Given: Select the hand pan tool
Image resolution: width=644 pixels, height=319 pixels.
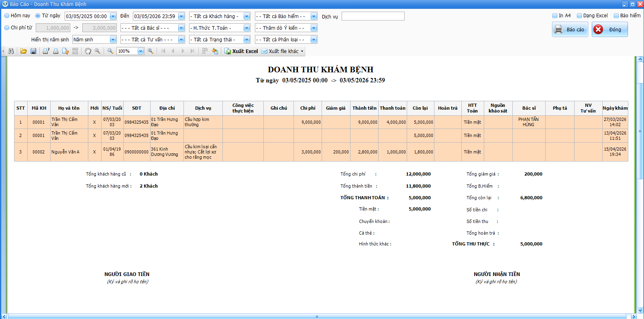Looking at the screenshot, I should (88, 51).
